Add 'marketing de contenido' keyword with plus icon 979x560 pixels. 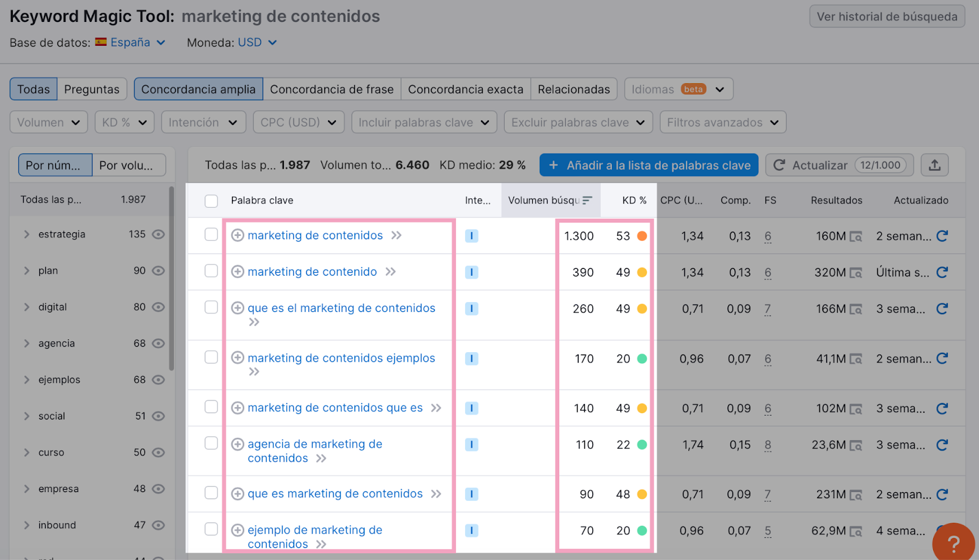pyautogui.click(x=237, y=271)
